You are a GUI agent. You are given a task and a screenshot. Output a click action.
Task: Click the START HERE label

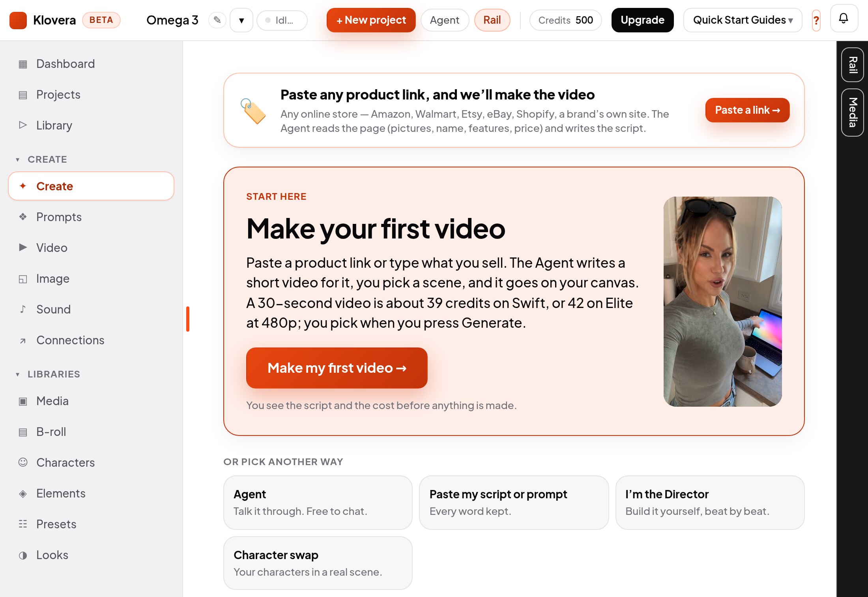coord(276,197)
